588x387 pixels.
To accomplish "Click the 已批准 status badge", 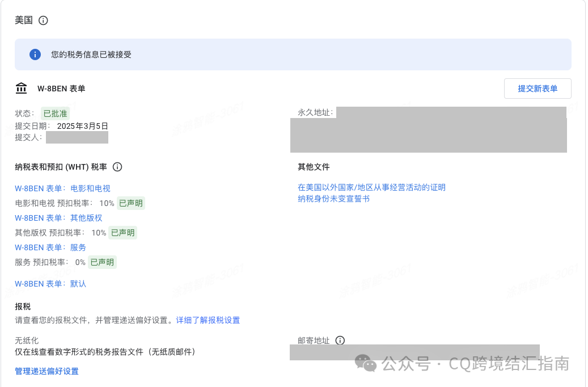I will click(54, 113).
